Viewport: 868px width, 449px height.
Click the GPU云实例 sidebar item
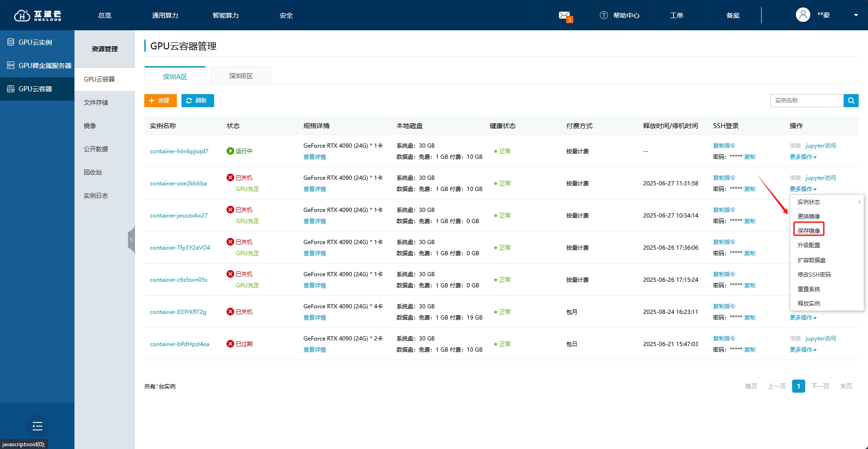click(x=37, y=42)
